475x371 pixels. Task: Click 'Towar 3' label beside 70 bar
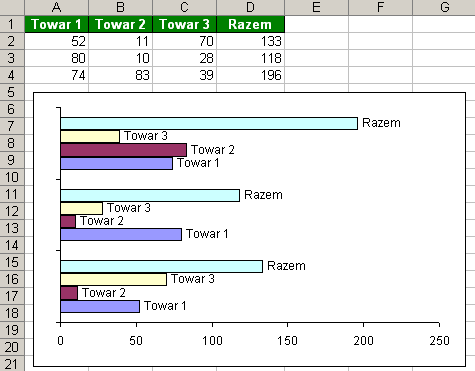(x=193, y=279)
